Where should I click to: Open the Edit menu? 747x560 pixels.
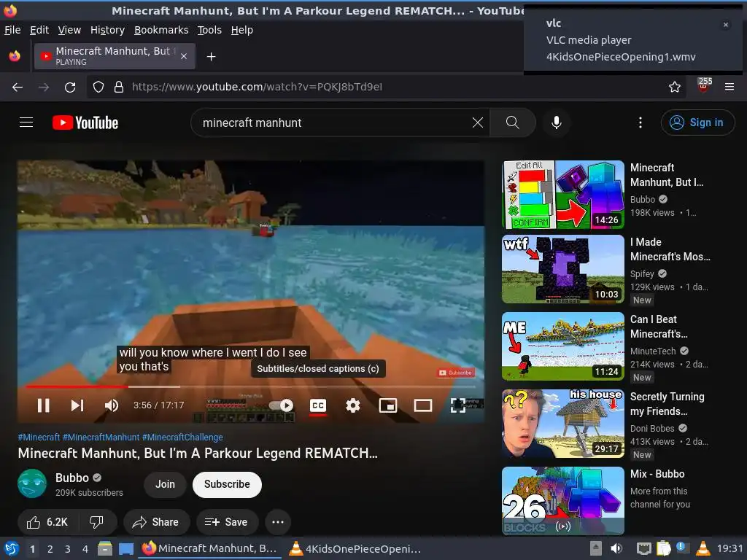tap(39, 30)
